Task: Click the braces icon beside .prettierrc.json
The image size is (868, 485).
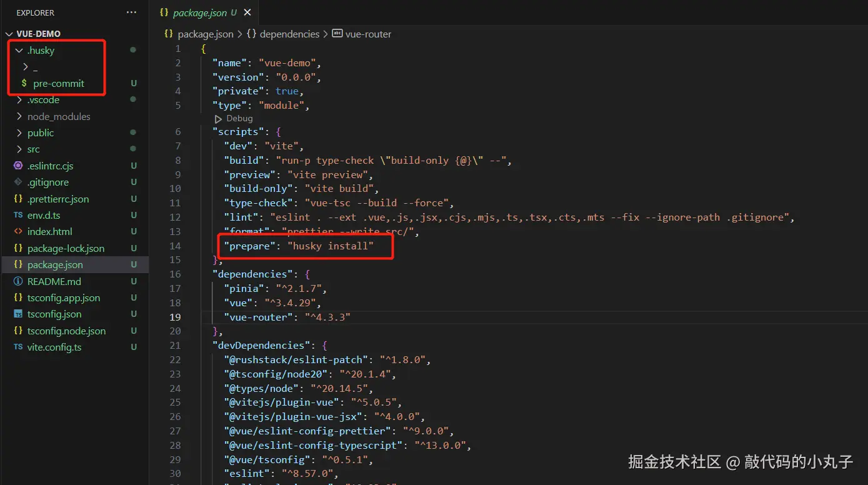Action: click(18, 199)
